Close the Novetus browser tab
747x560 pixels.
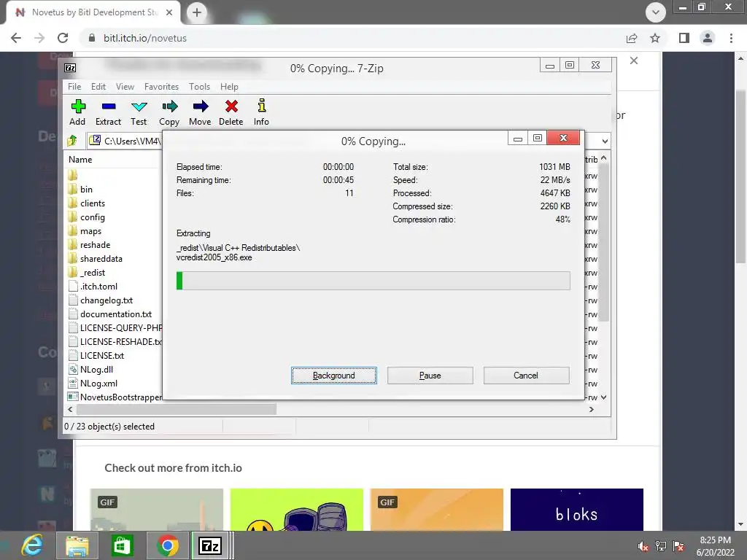point(169,12)
